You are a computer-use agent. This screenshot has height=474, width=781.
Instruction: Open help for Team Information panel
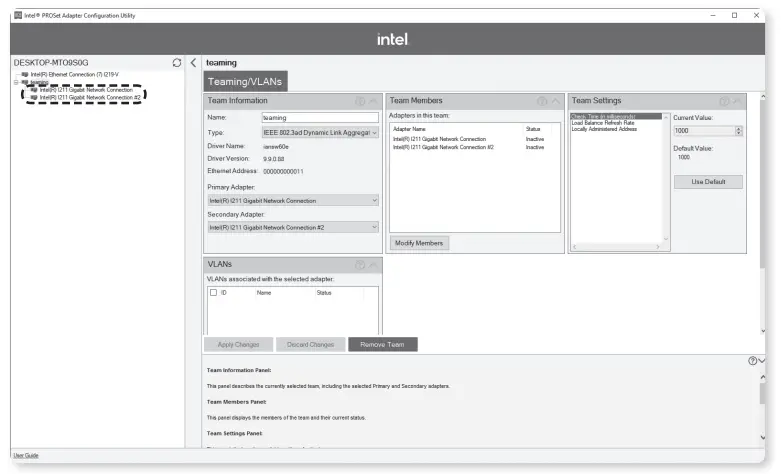(x=360, y=101)
